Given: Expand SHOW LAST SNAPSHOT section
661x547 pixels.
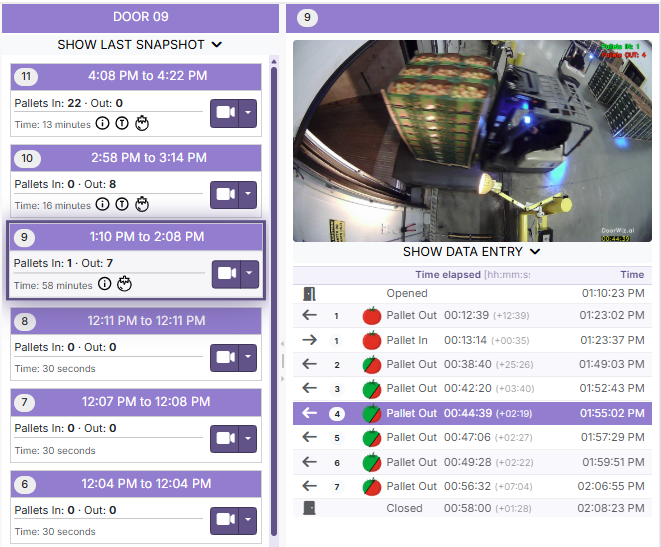Looking at the screenshot, I should pyautogui.click(x=140, y=45).
